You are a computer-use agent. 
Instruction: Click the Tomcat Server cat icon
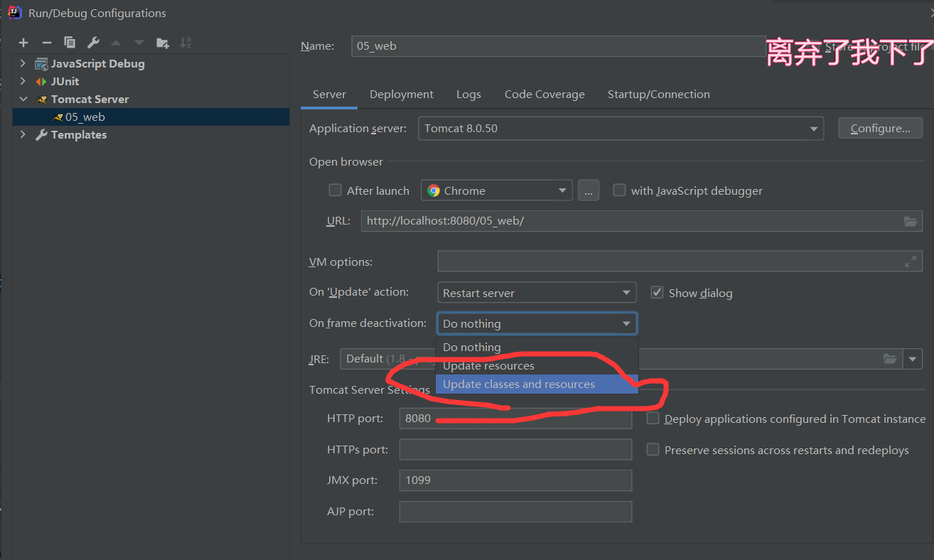point(41,99)
